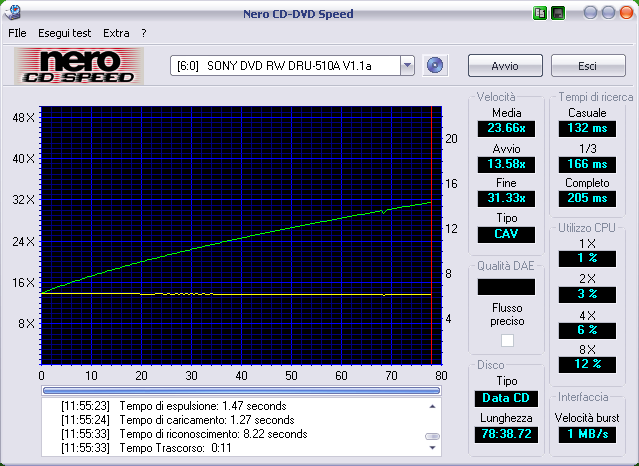Click the 8X CPU usage value 12 %
This screenshot has height=466, width=639.
point(587,364)
